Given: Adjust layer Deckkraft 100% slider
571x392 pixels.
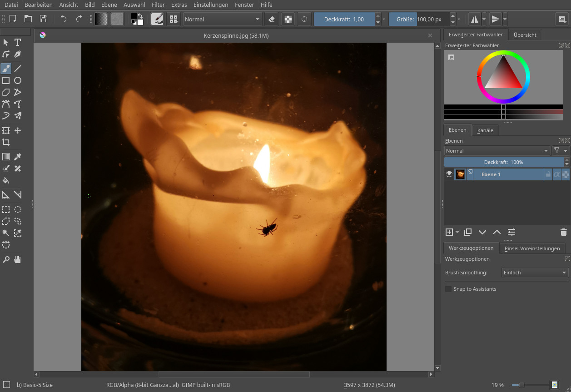Looking at the screenshot, I should [x=504, y=162].
